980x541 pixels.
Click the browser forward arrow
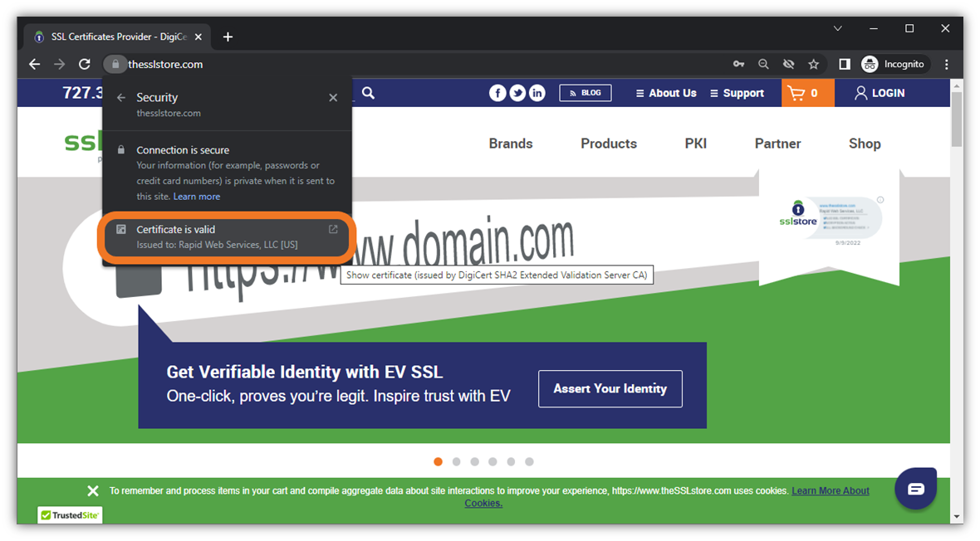click(59, 65)
